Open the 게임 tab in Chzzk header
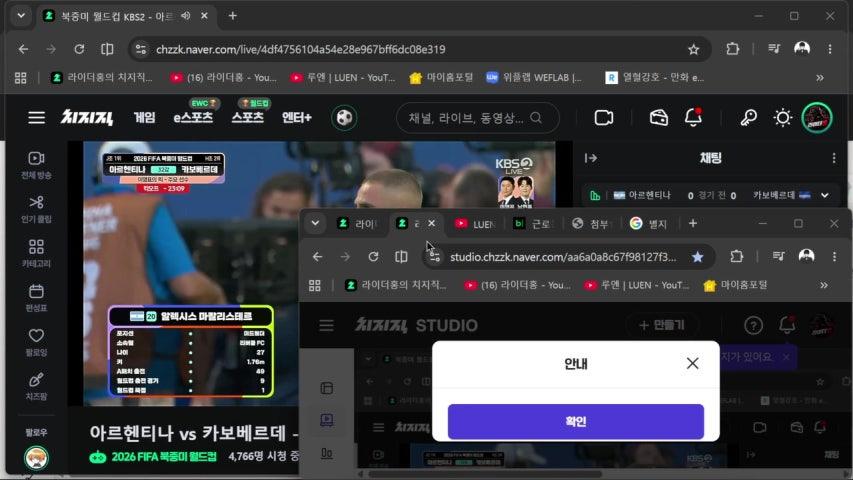The width and height of the screenshot is (853, 480). coord(145,118)
